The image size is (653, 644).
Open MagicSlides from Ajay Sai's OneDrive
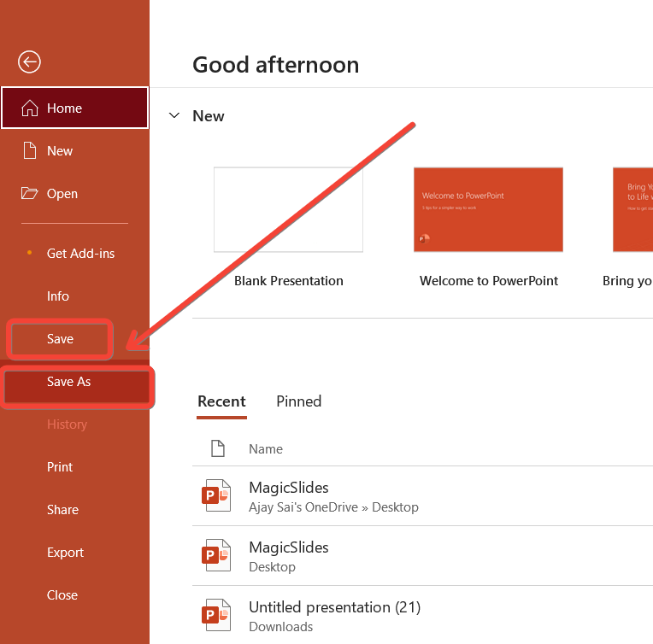pyautogui.click(x=422, y=496)
